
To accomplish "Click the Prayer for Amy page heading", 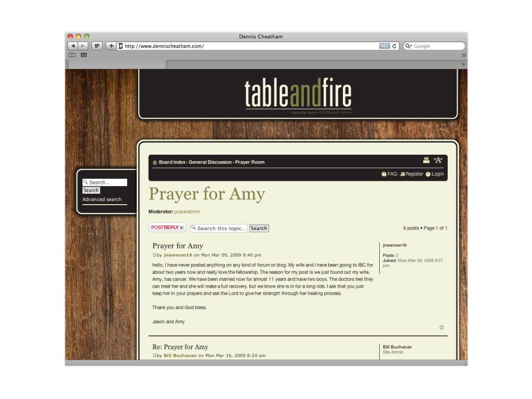I will point(207,194).
